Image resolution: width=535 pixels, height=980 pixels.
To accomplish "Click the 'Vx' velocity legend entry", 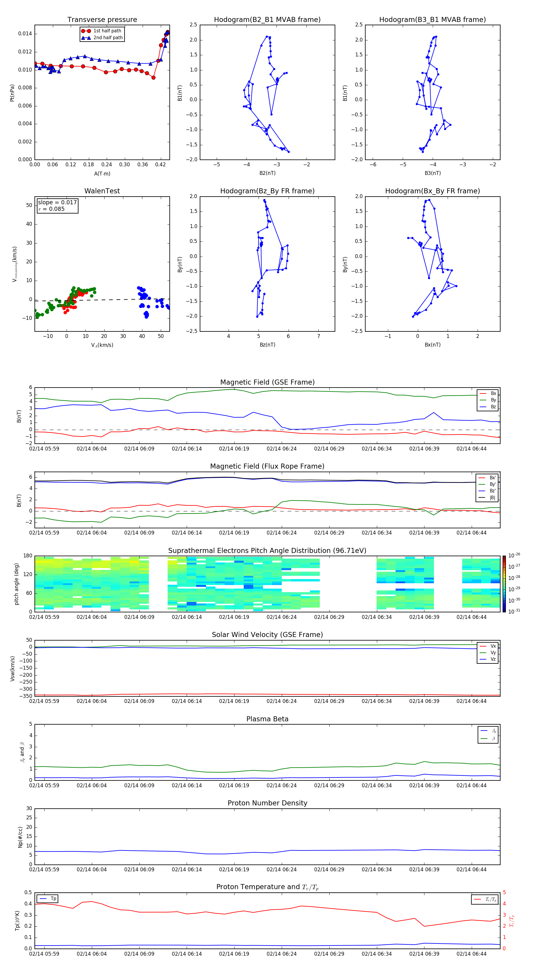I will click(488, 646).
